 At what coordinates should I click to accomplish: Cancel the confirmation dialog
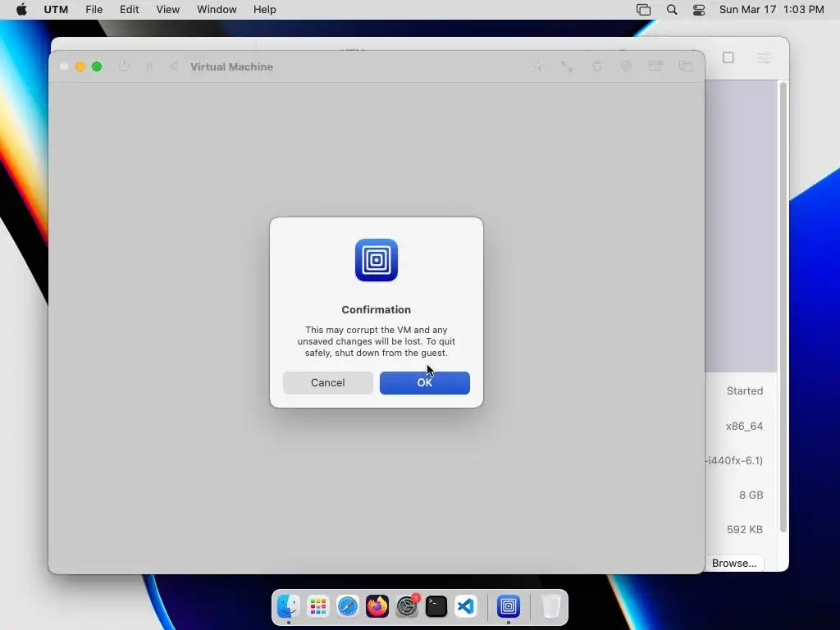point(328,382)
